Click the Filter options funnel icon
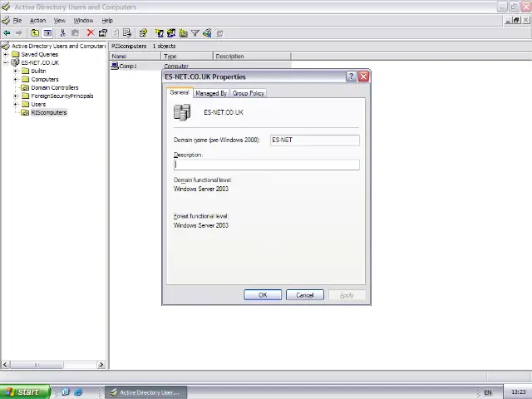 [x=195, y=33]
